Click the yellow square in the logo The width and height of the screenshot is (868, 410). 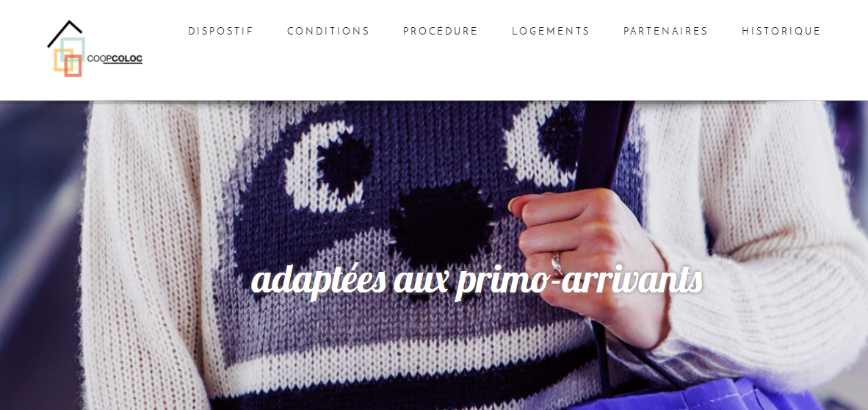(x=63, y=60)
